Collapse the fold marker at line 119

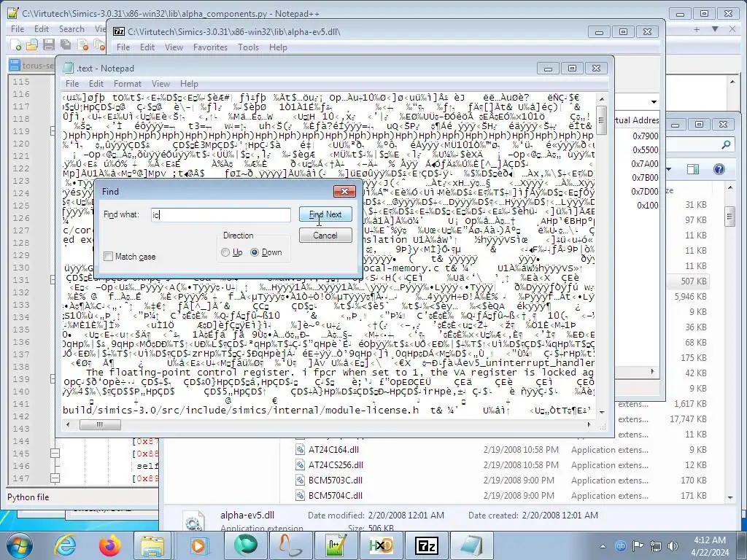coord(54,131)
